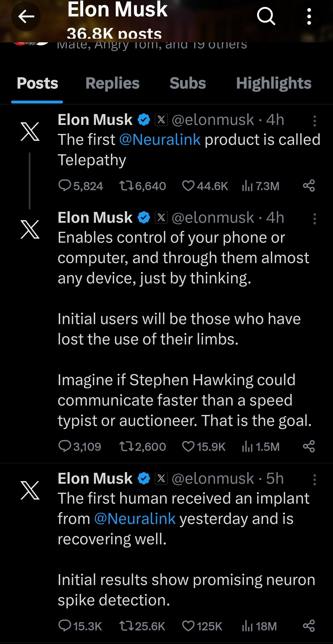Open the Highlights tab
The image size is (333, 644).
274,83
